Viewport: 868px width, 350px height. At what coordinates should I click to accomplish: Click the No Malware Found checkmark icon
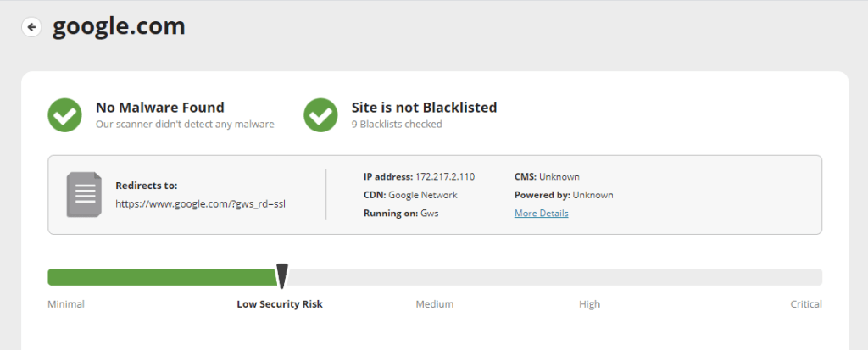64,115
